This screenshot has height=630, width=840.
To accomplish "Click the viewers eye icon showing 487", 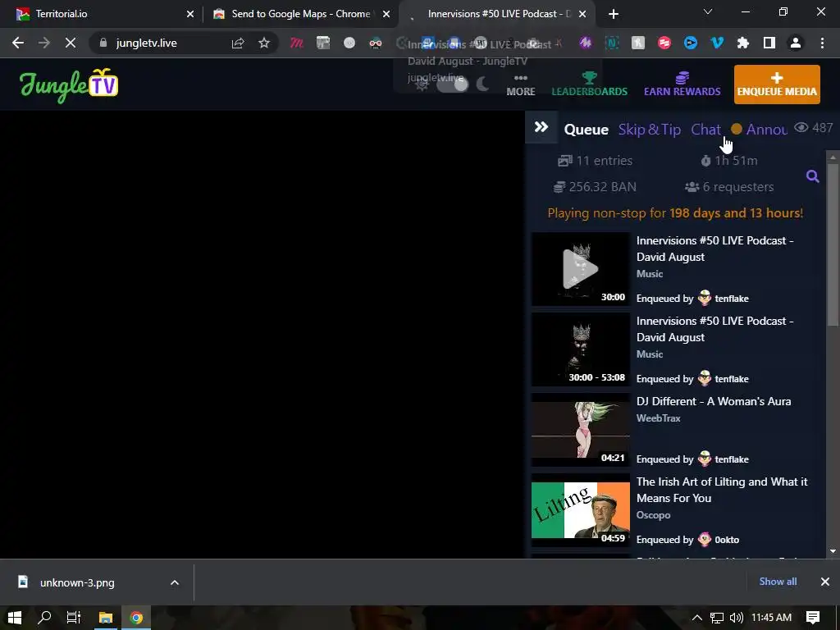I will point(801,127).
